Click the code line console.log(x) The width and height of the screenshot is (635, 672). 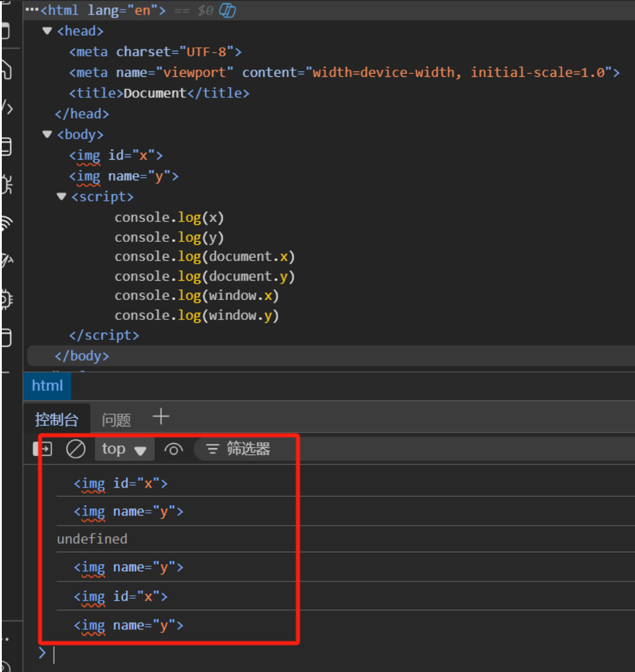tap(169, 218)
